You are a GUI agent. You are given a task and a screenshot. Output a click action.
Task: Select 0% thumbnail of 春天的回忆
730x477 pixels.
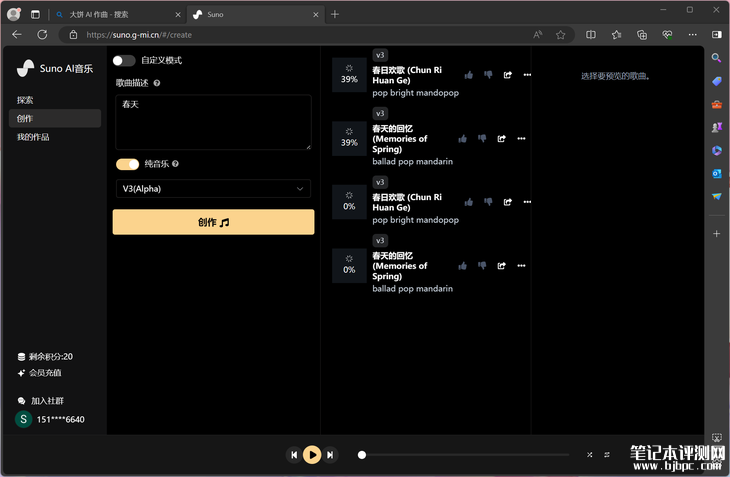pos(349,266)
